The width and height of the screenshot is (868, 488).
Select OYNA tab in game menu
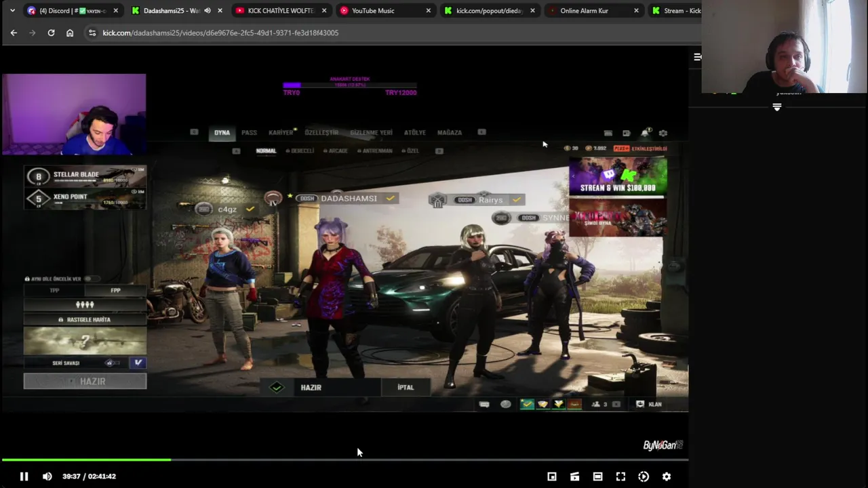[222, 133]
